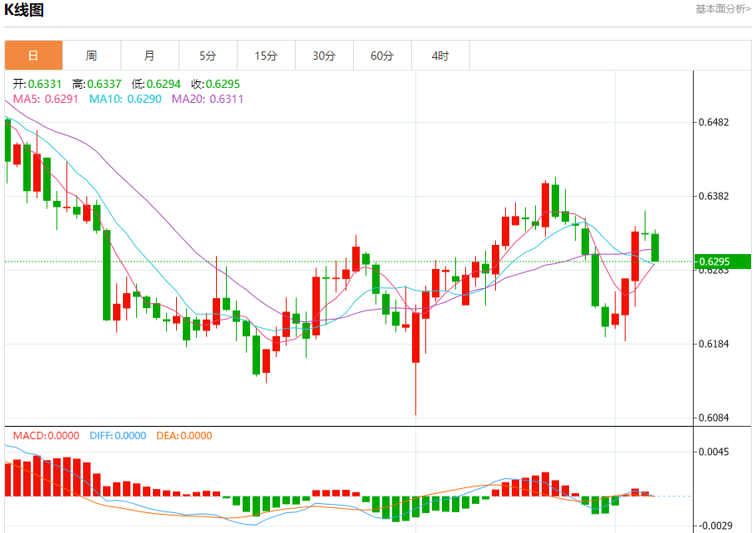Viewport: 756px width, 533px height.
Task: Open the 60分 interval tab
Action: [382, 56]
